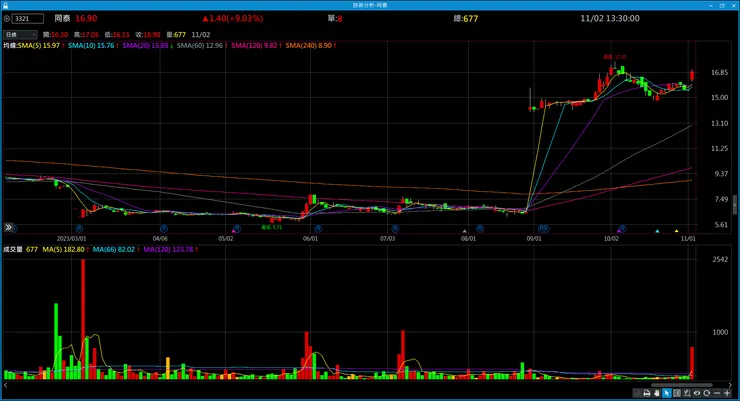Expand the double-chevron side panel
The image size is (740, 401).
pyautogui.click(x=8, y=227)
